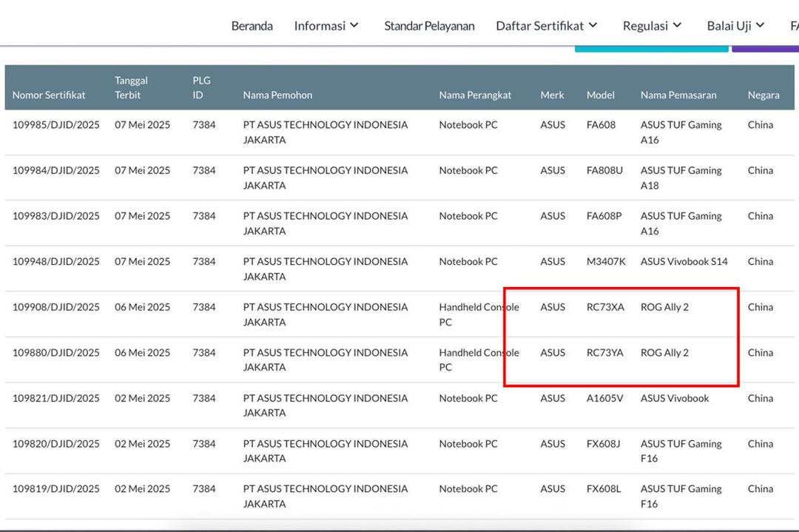Click ASUS TUF Gaming A16 in FA608 row

tap(681, 132)
